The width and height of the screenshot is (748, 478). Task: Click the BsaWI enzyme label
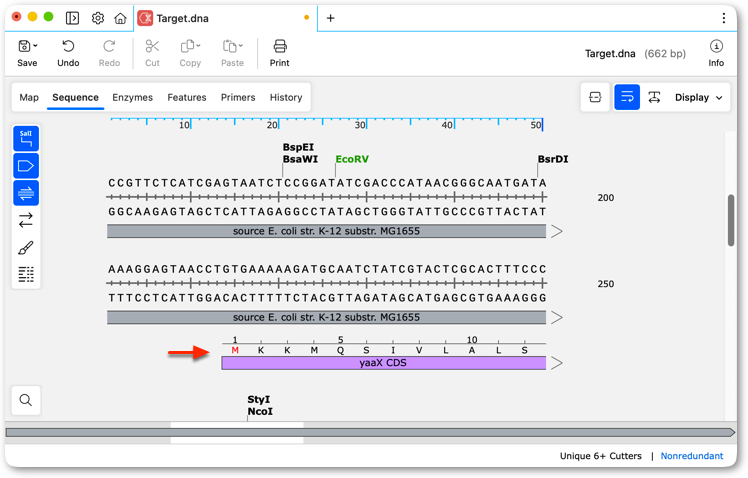[300, 159]
